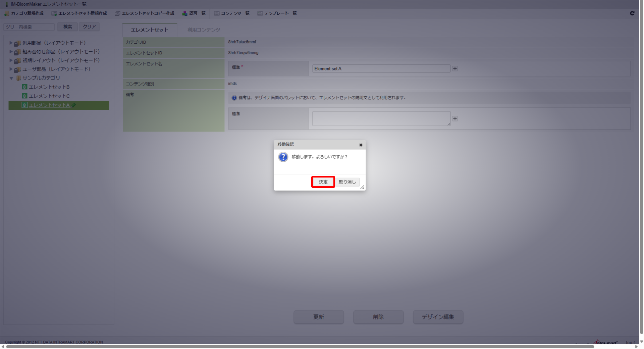This screenshot has height=349, width=644.
Task: Click the 汎用部品 category folder icon
Action: 17,43
